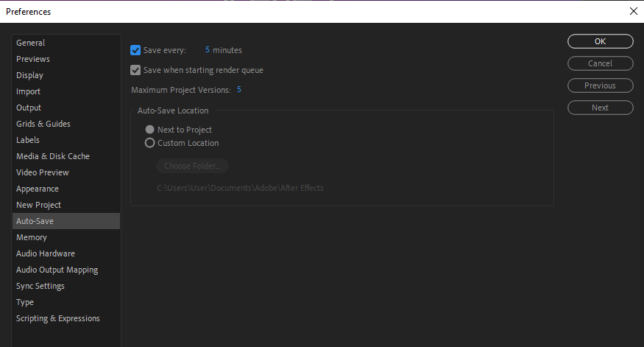The image size is (644, 347).
Task: Open the Previews preferences category
Action: pos(66,59)
